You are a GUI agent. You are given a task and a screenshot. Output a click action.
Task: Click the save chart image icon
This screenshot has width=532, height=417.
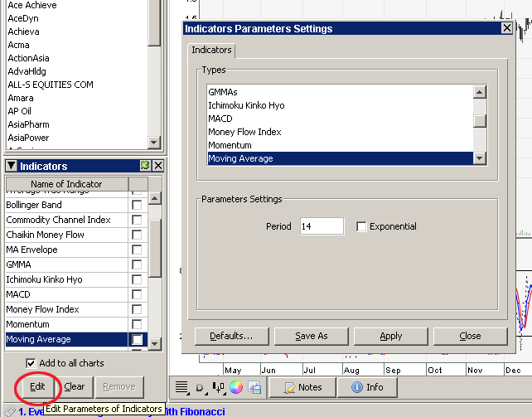pyautogui.click(x=254, y=387)
